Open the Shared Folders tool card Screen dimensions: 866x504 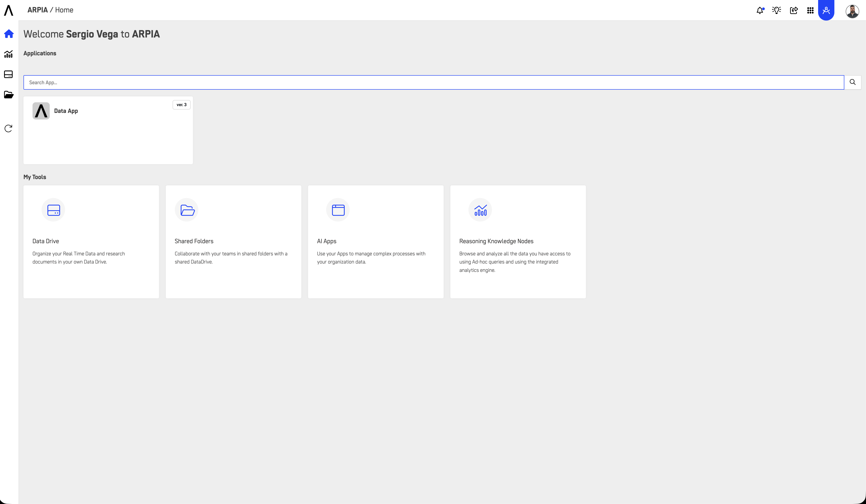(233, 242)
